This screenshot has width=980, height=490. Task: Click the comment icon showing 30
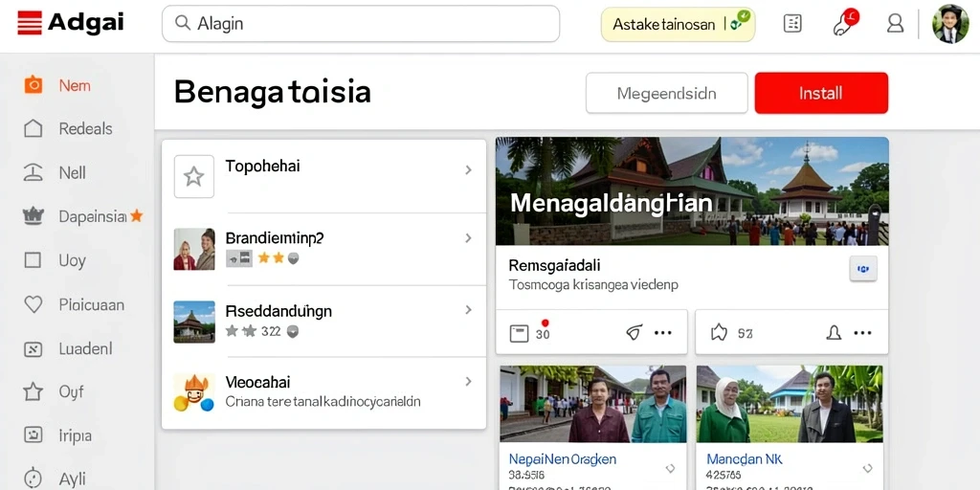pyautogui.click(x=519, y=334)
